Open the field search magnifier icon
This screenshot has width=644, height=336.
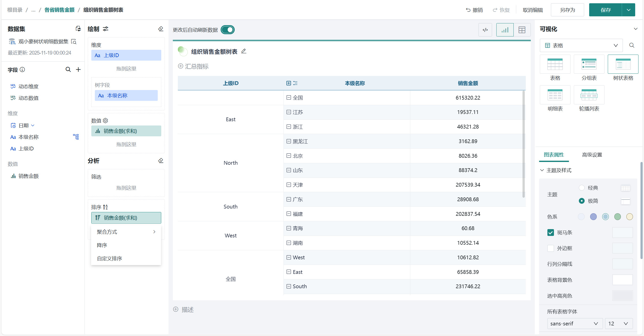pos(68,69)
